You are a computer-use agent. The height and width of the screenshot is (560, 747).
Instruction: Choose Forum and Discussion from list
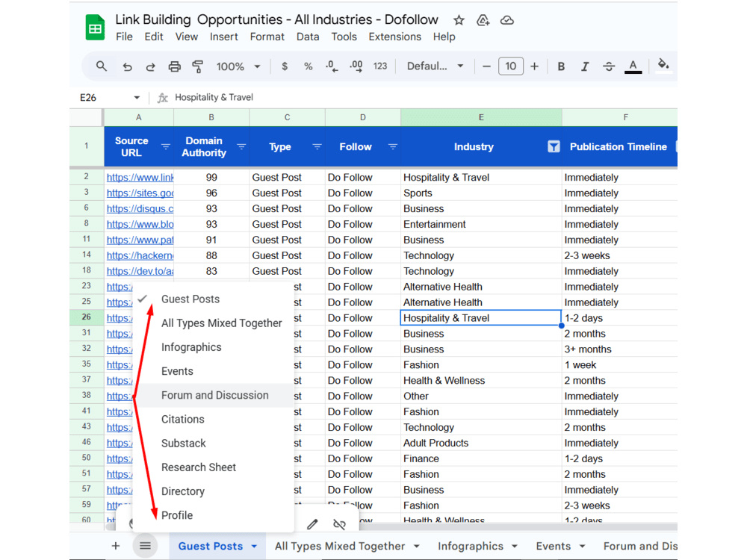click(213, 395)
